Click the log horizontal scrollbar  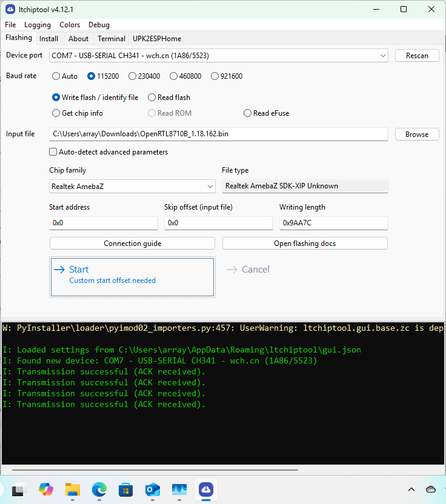click(155, 470)
